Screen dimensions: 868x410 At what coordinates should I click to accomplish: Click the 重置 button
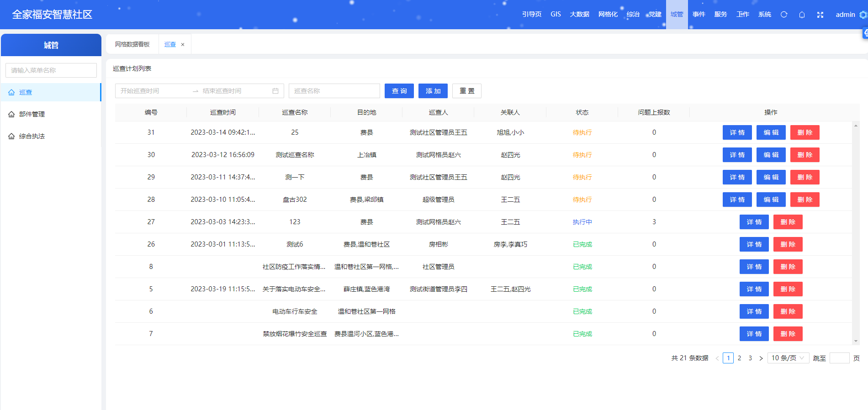coord(467,91)
